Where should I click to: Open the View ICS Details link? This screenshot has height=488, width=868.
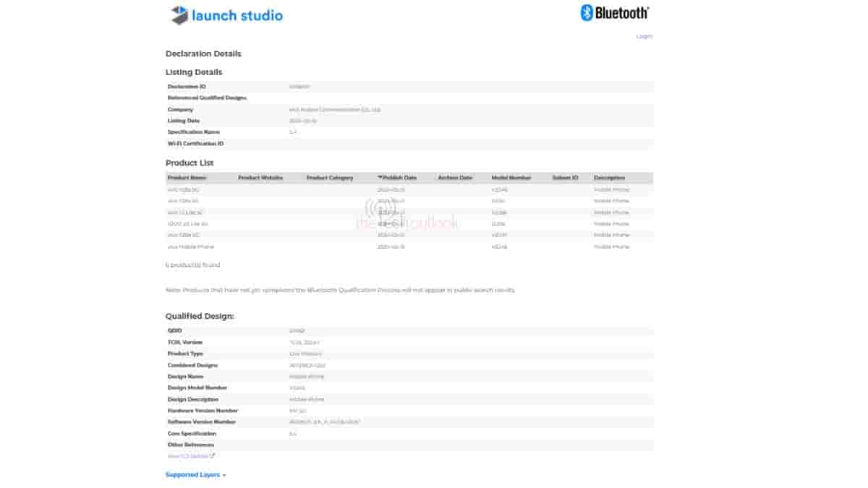tap(188, 456)
